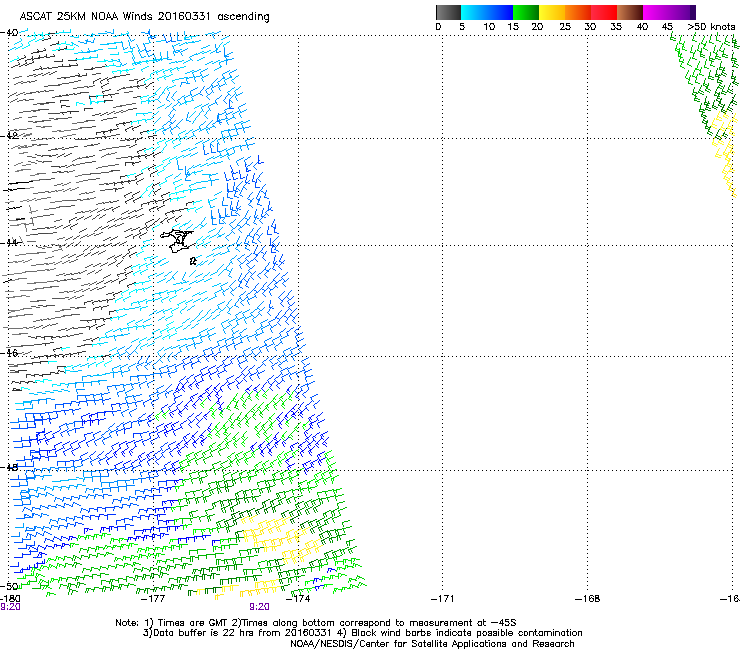The image size is (740, 650).
Task: Click the date '20160331' in the title
Action: coord(185,17)
